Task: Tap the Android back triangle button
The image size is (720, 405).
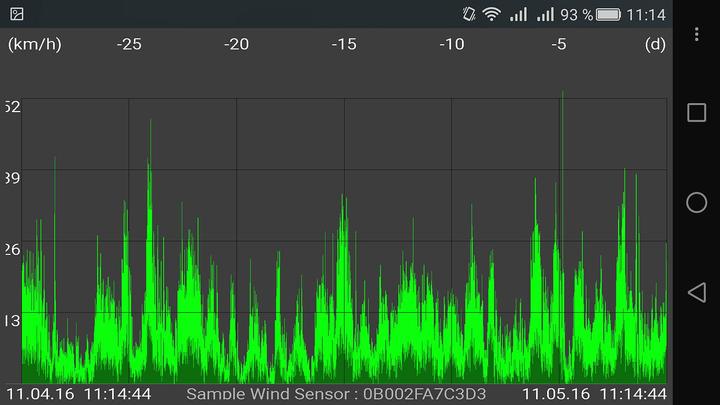Action: pyautogui.click(x=696, y=292)
